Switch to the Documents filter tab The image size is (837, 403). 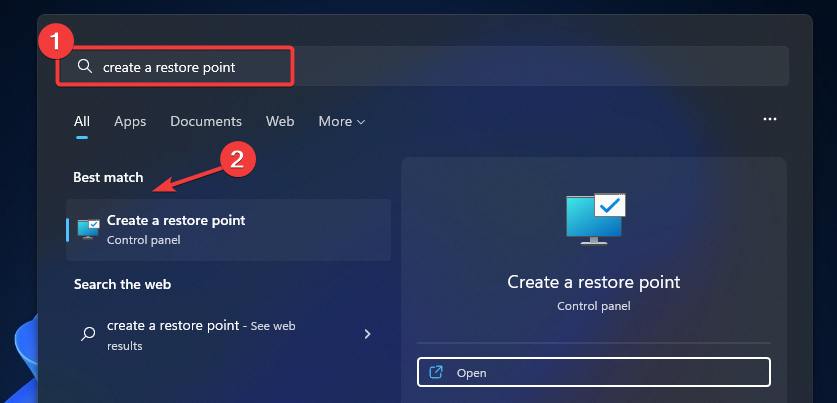click(x=206, y=122)
